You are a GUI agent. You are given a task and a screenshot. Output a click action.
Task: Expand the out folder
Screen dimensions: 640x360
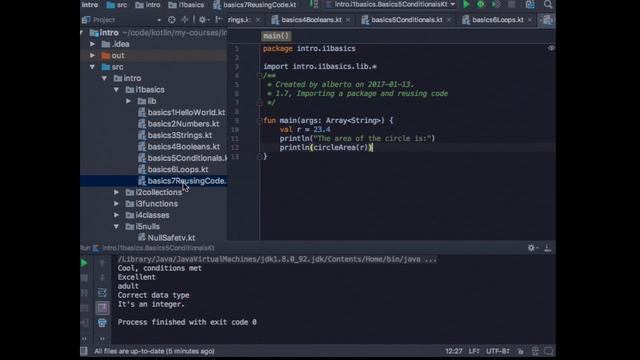[x=93, y=55]
